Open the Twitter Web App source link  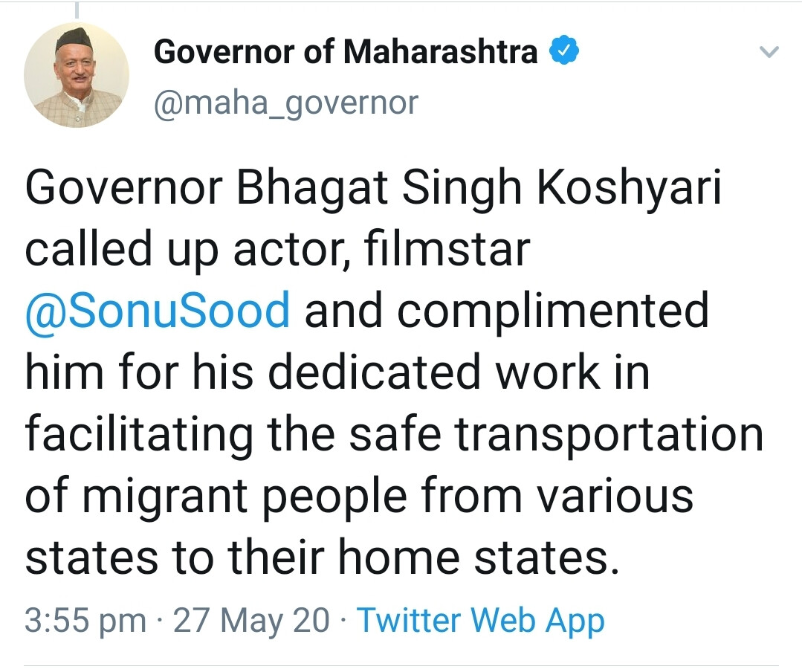(x=481, y=620)
